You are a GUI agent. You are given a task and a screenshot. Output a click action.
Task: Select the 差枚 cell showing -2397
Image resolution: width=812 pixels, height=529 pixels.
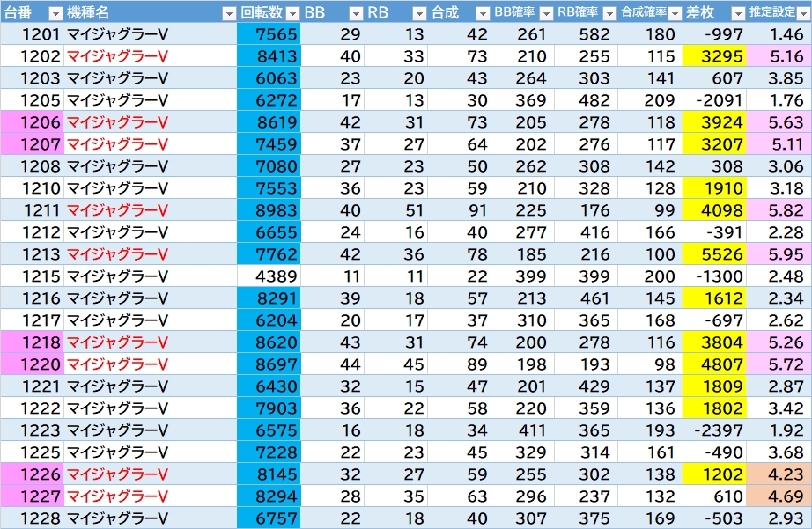[x=714, y=430]
